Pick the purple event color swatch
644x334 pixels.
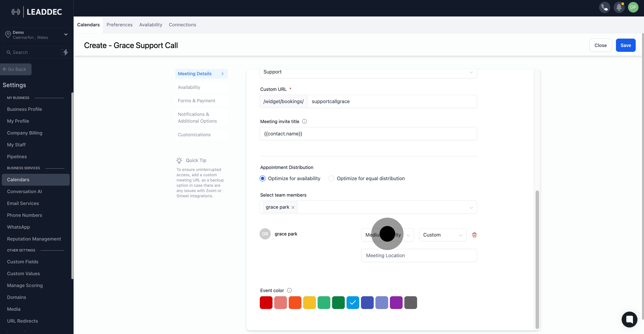[x=396, y=303]
